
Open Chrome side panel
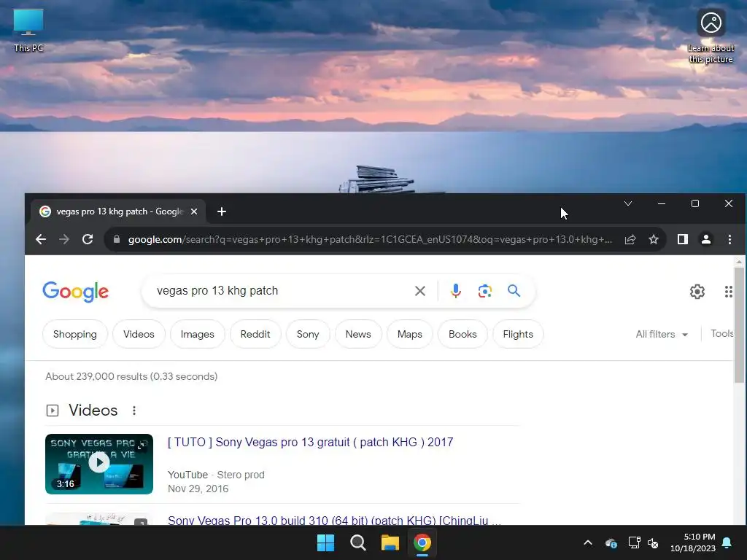[683, 239]
